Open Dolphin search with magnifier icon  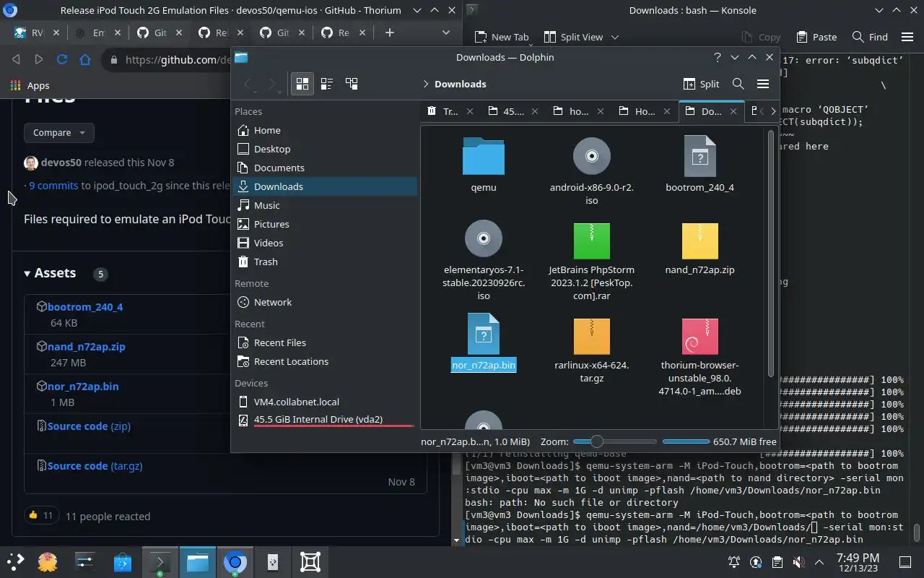[738, 84]
